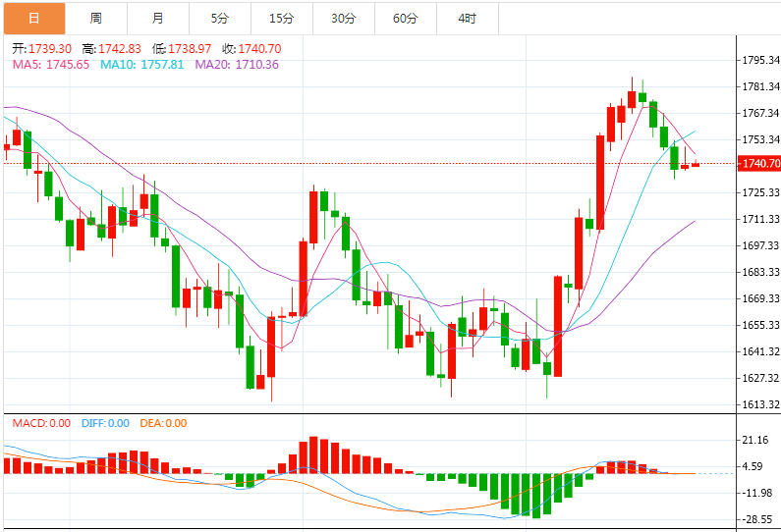Click the 1711.33 price axis label

(760, 219)
